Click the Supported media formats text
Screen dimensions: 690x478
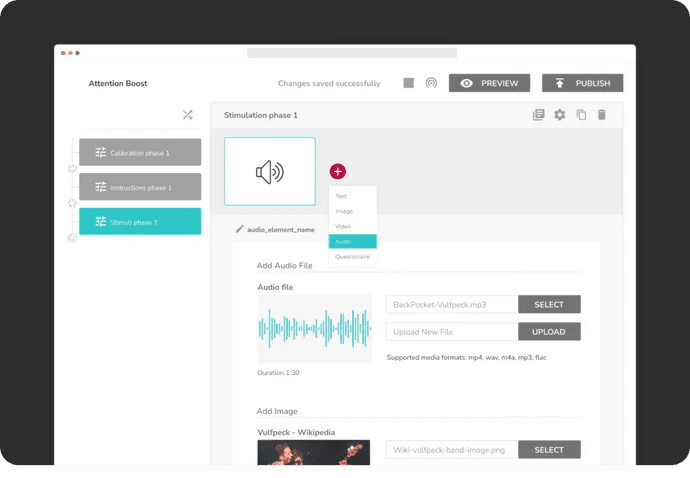(466, 357)
